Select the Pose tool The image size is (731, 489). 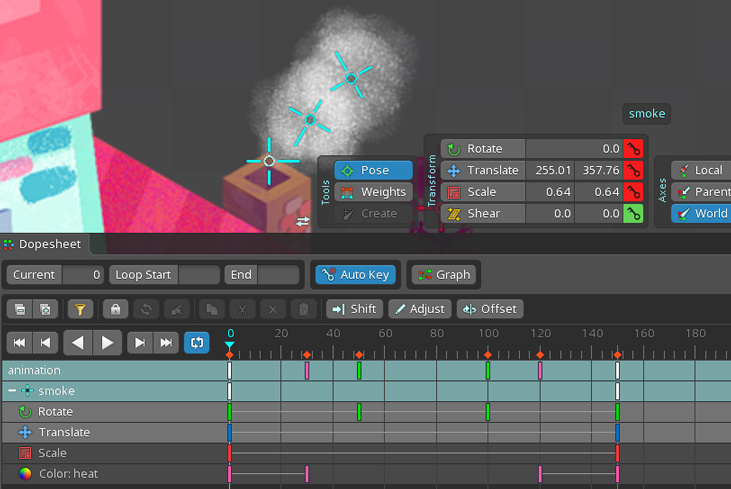coord(373,170)
